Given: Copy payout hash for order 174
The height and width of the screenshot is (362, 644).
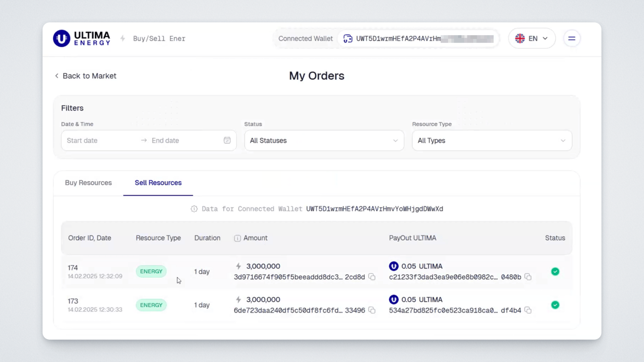Looking at the screenshot, I should pos(528,277).
